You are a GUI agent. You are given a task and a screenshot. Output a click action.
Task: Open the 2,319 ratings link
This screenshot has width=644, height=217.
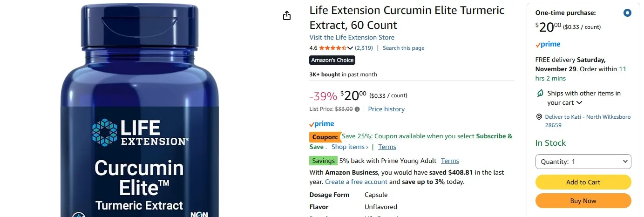point(364,48)
